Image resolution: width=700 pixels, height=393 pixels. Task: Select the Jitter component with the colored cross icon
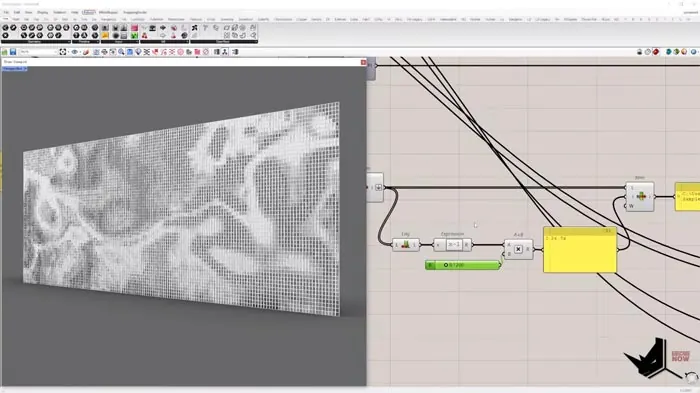pyautogui.click(x=641, y=196)
